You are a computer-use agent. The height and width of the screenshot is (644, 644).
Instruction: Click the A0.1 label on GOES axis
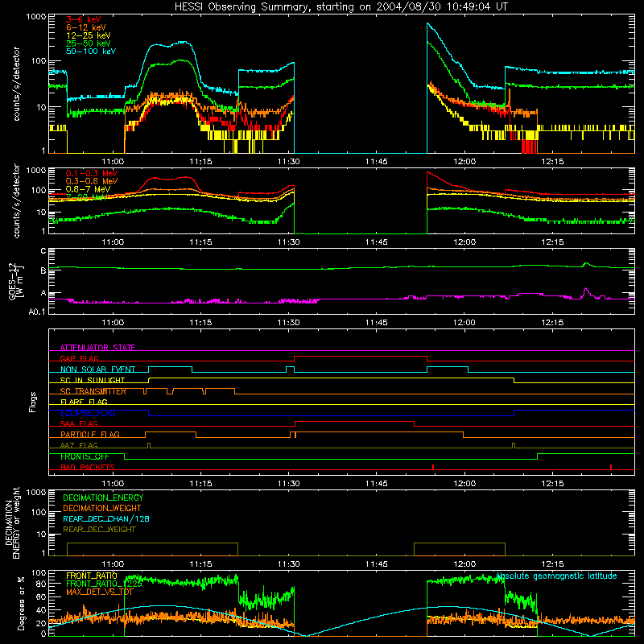click(36, 312)
